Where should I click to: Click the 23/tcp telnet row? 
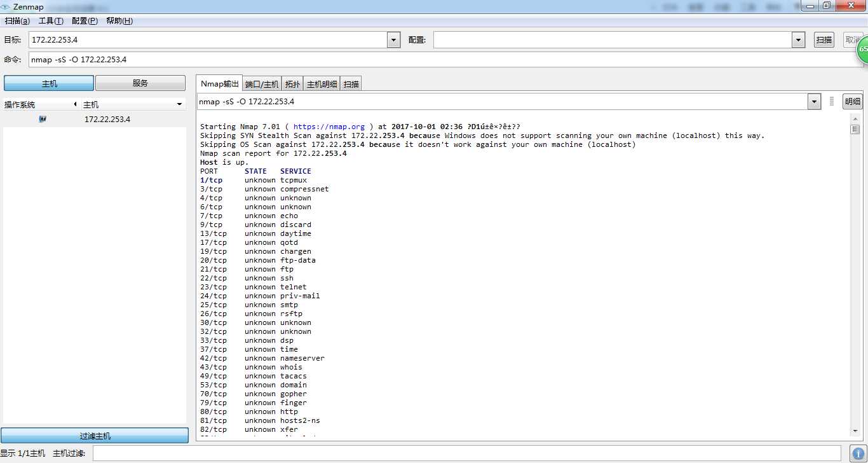click(x=254, y=287)
